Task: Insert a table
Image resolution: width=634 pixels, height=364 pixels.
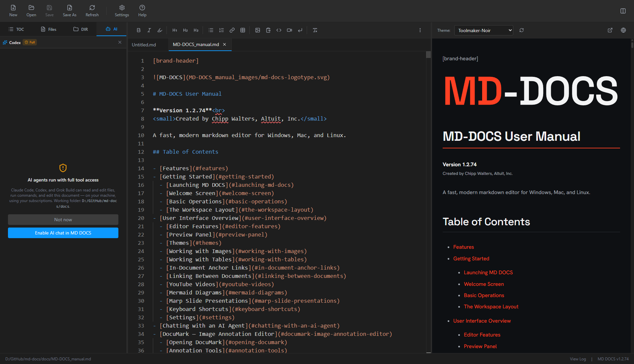Action: [243, 30]
